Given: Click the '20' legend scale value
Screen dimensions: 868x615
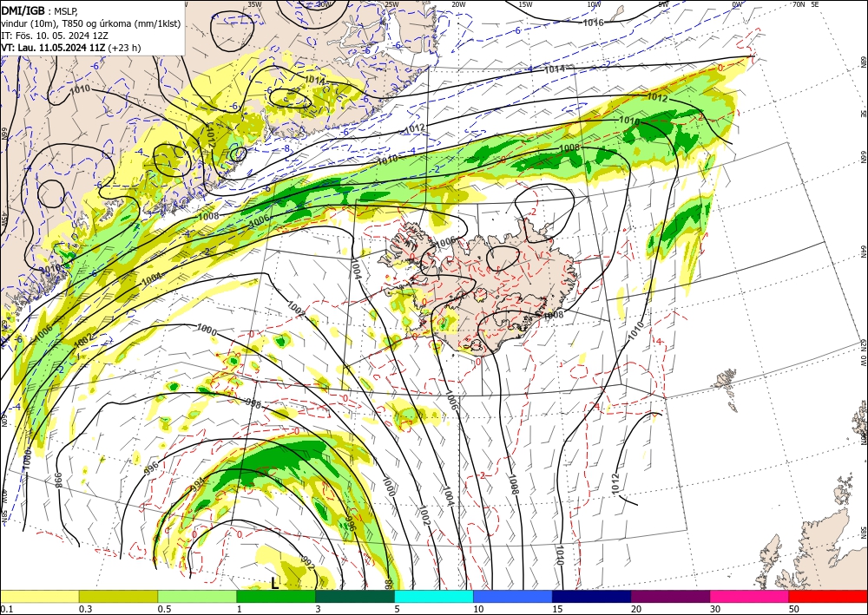Looking at the screenshot, I should click(636, 609).
